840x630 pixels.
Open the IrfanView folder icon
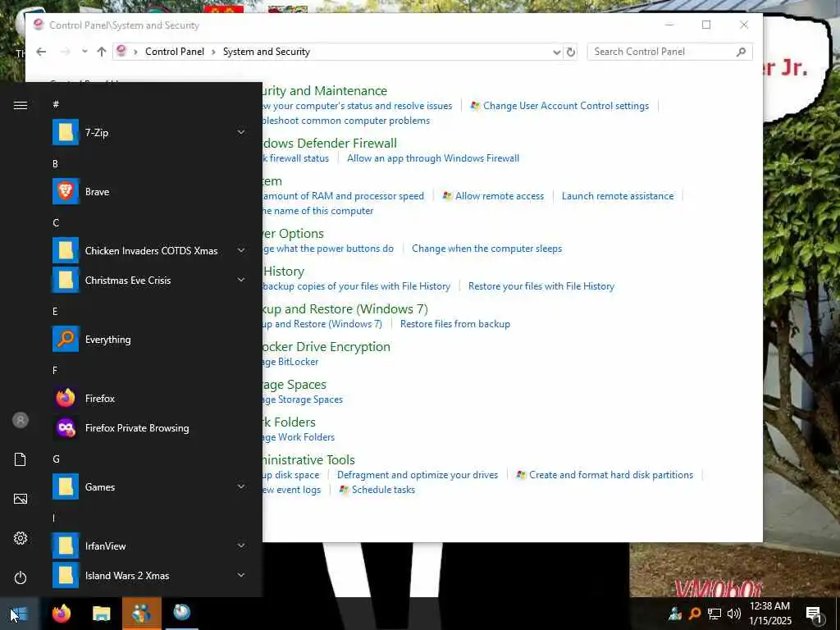coord(66,546)
